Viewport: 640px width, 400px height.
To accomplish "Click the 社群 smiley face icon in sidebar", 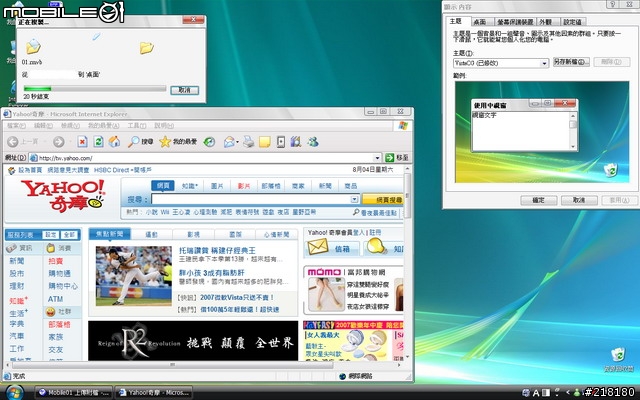I will tap(50, 312).
